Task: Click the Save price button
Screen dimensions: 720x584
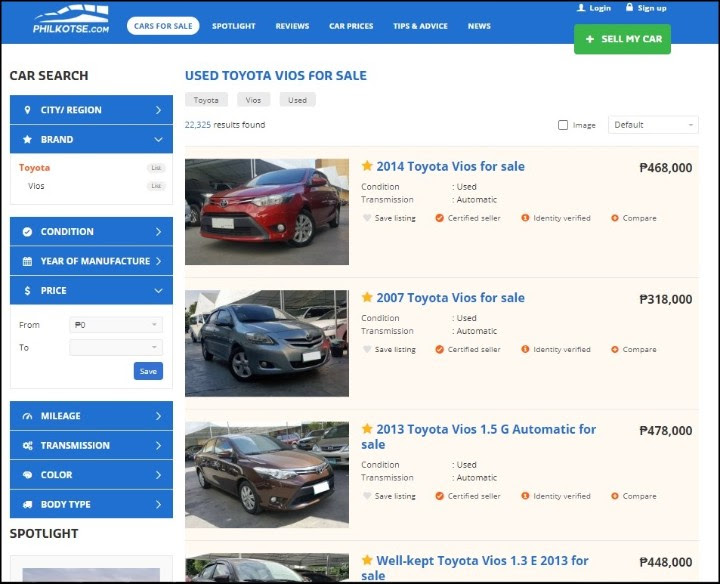Action: pos(148,371)
